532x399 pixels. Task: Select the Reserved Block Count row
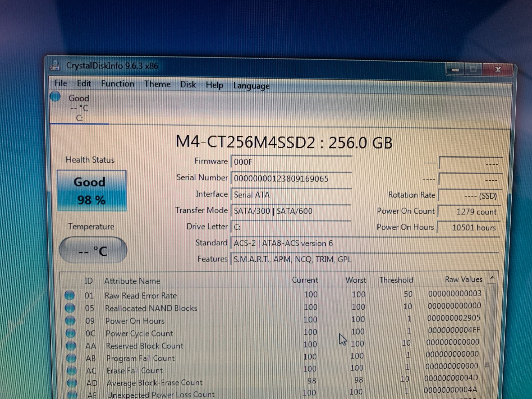coord(273,344)
